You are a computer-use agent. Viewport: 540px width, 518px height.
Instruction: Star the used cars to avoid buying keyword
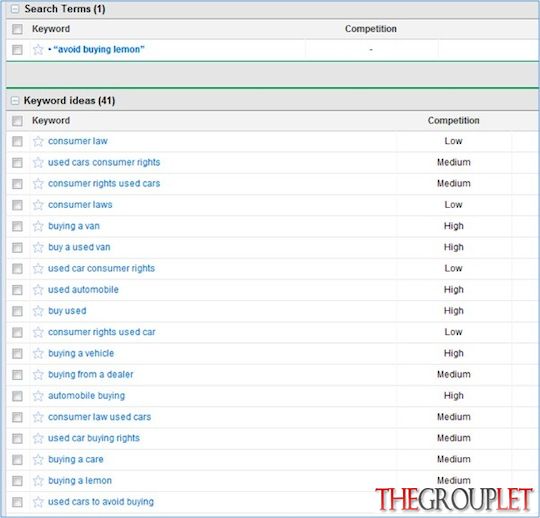click(38, 502)
